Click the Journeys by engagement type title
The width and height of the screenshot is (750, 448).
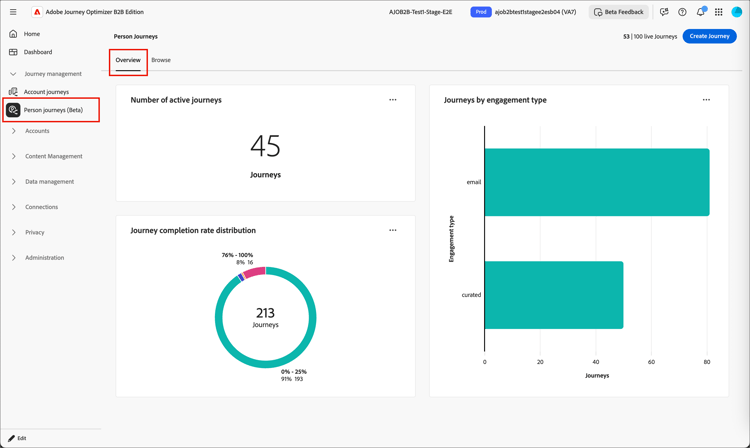click(495, 100)
